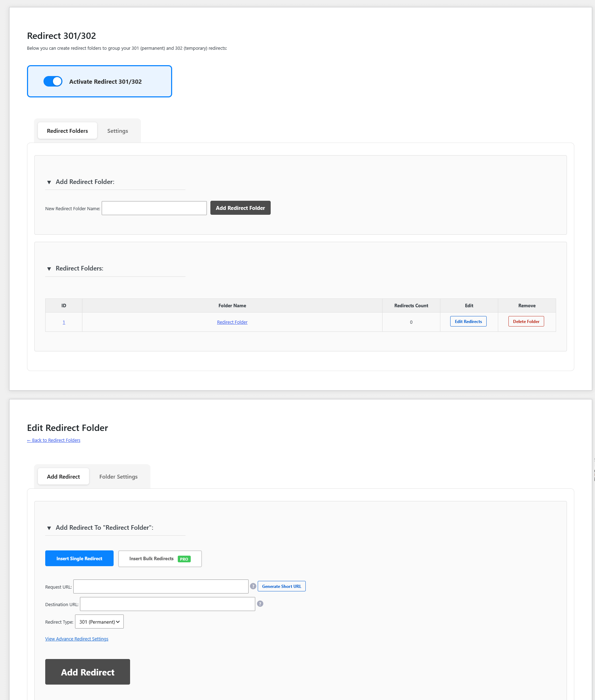Screen dimensions: 595x700
Task: Open the Redirect Folder name link
Action: pos(232,322)
